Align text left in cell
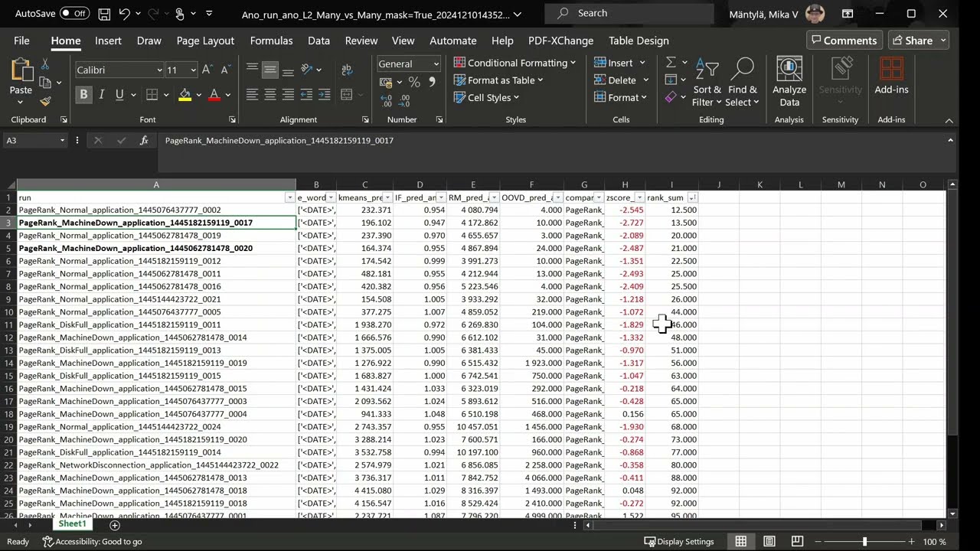Screen dimensions: 980x551 (x=252, y=95)
